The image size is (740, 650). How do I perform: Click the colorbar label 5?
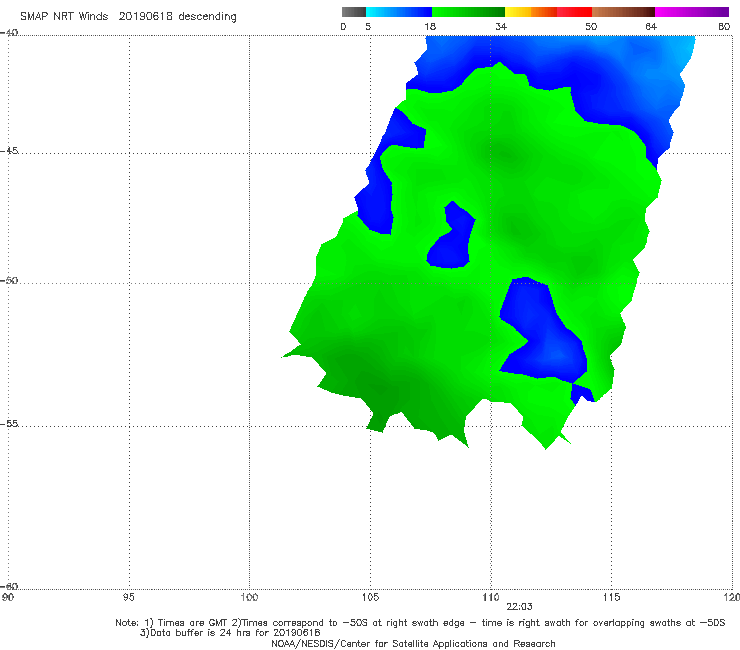tap(368, 27)
